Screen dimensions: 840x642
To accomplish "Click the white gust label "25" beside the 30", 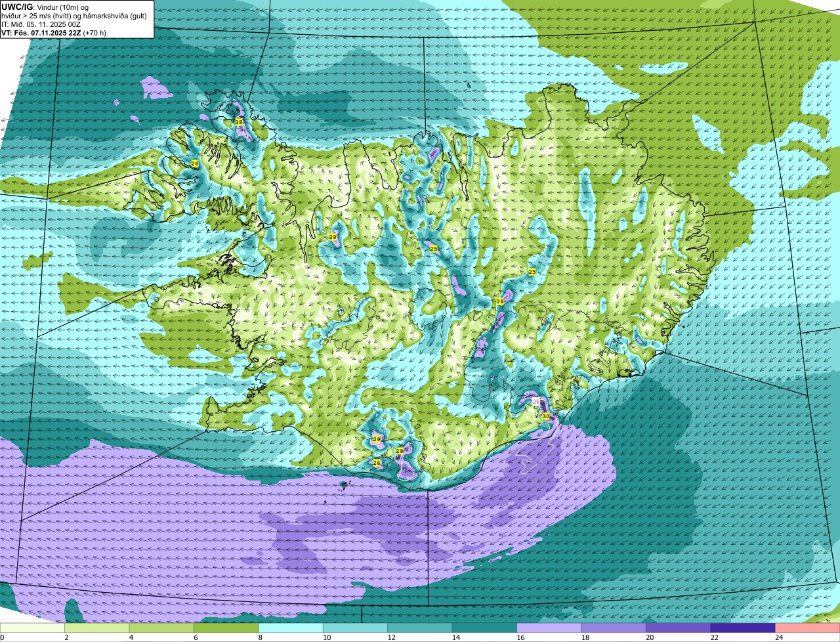I will pos(535,401).
